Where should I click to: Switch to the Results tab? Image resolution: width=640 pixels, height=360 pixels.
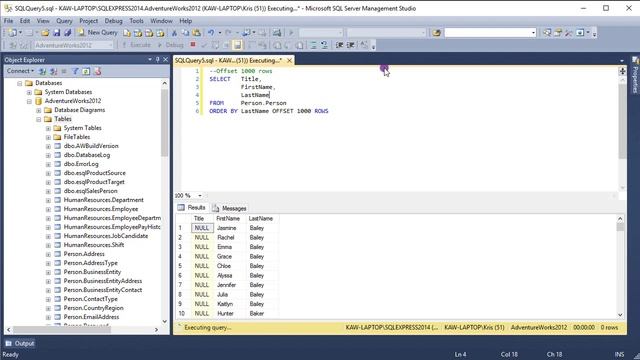[192, 208]
